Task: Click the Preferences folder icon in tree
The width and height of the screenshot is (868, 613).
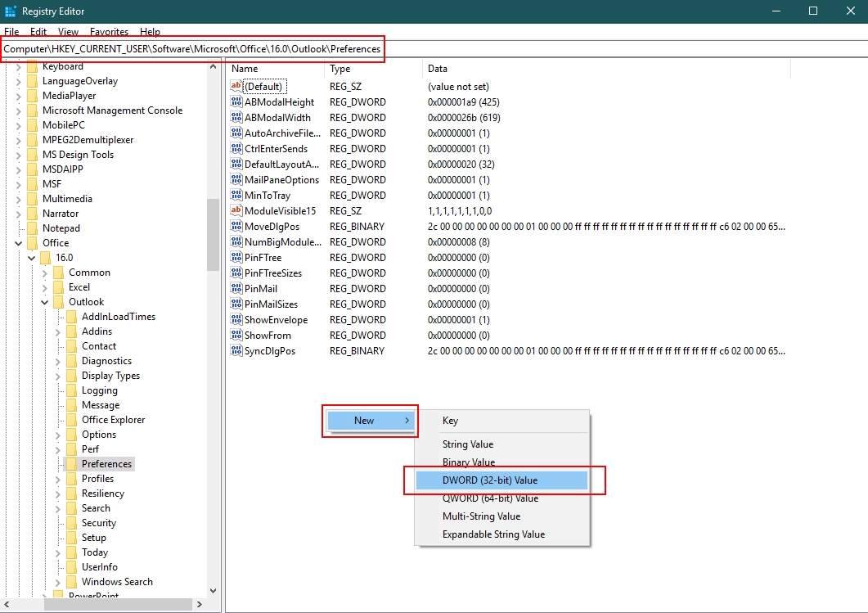Action: (71, 464)
